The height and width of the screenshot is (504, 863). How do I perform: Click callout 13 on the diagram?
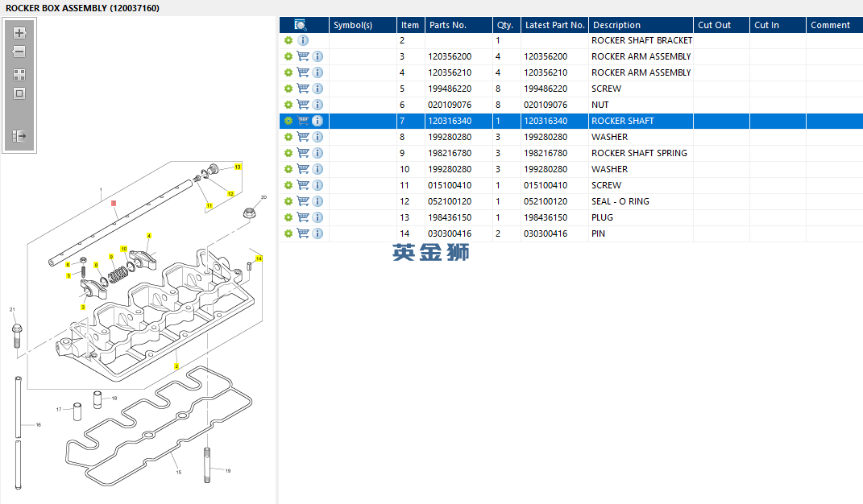tap(238, 167)
